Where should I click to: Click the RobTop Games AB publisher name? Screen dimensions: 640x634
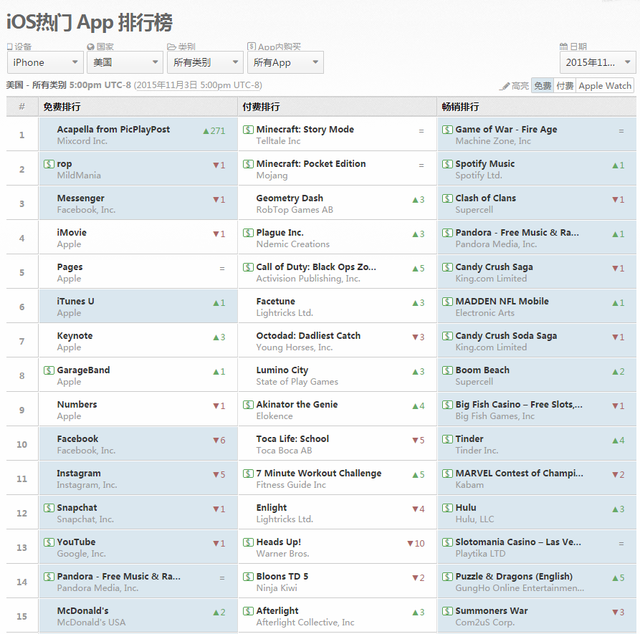tap(294, 210)
